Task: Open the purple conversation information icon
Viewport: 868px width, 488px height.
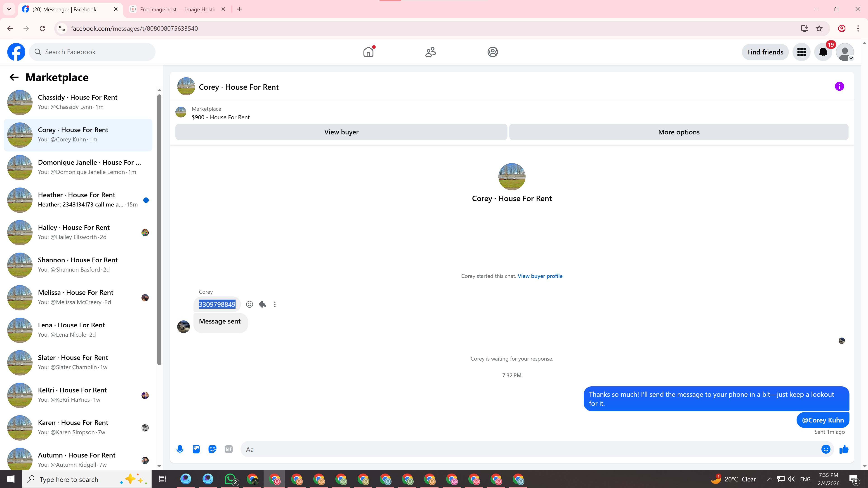Action: [839, 87]
